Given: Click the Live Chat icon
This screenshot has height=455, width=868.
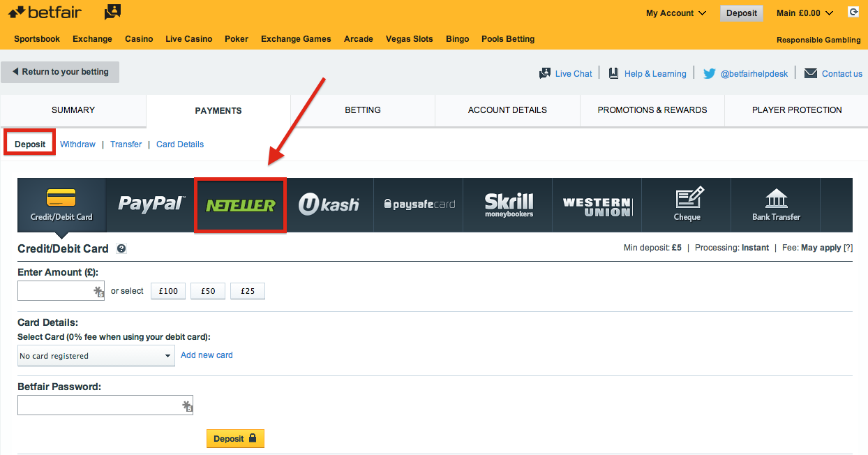Looking at the screenshot, I should pos(545,73).
